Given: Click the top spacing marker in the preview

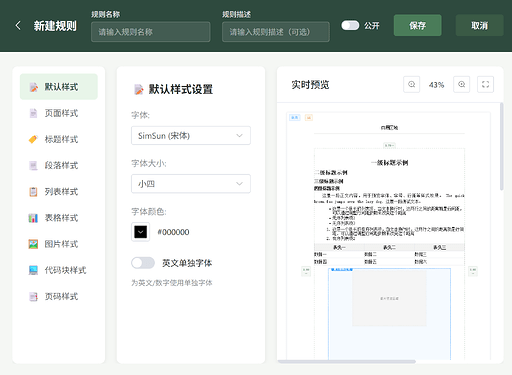Looking at the screenshot, I should point(389,145).
